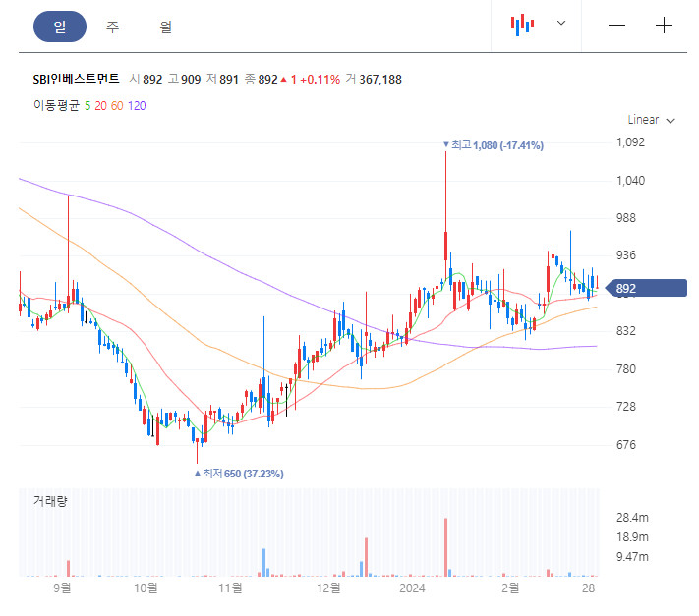Click the 9.47m volume axis label
Screen dimensions: 699x616
point(632,557)
